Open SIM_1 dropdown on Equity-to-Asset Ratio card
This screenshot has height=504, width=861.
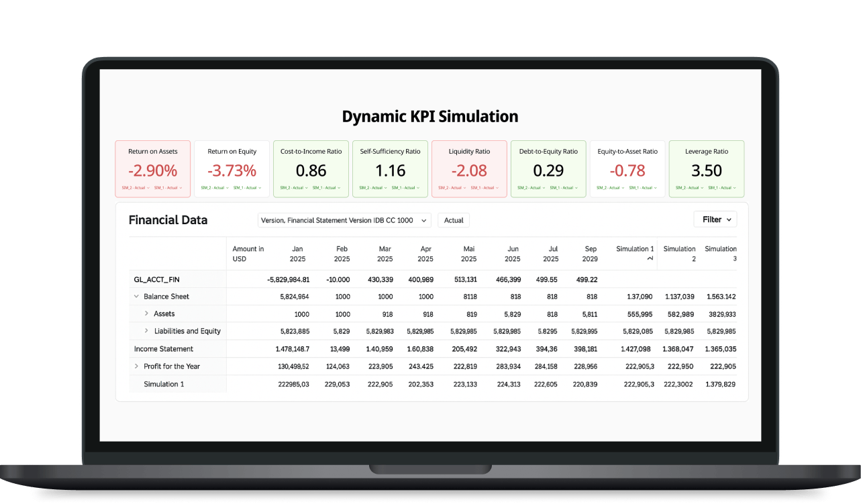click(x=643, y=188)
